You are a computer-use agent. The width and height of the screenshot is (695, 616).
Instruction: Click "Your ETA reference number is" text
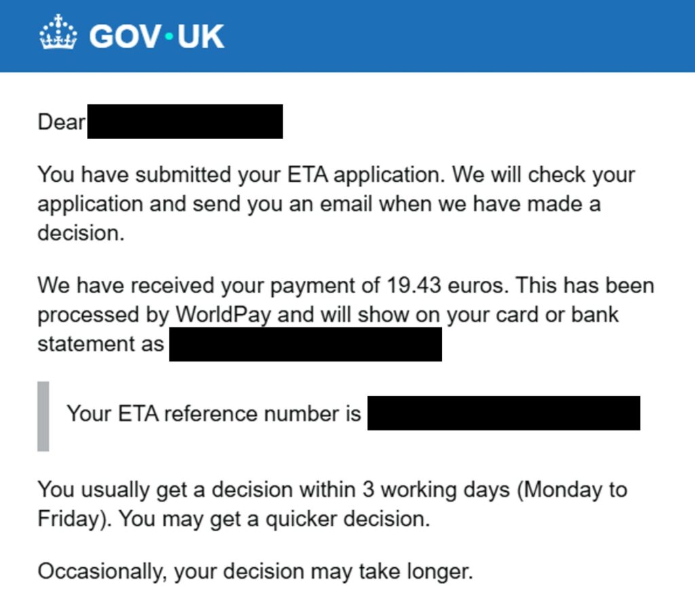tap(214, 413)
